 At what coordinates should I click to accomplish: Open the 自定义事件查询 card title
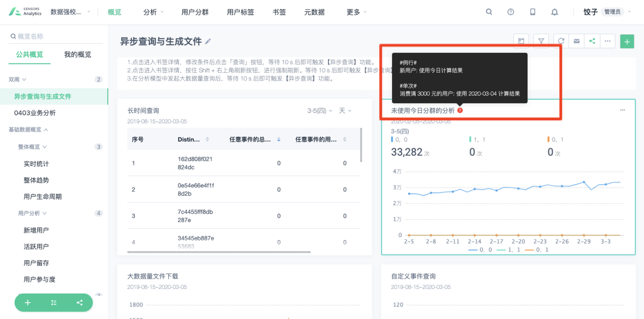[x=413, y=276]
